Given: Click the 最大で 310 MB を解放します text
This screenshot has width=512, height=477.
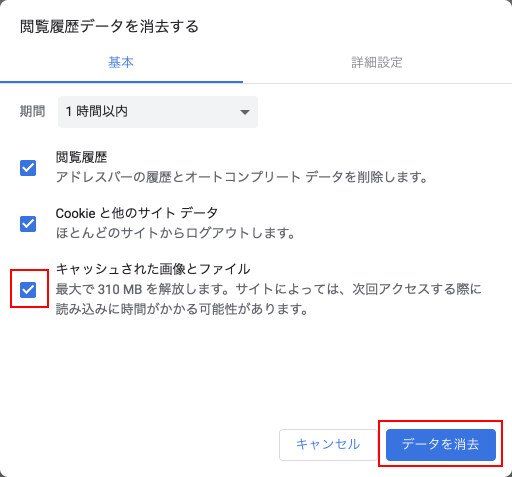Looking at the screenshot, I should pyautogui.click(x=142, y=289).
